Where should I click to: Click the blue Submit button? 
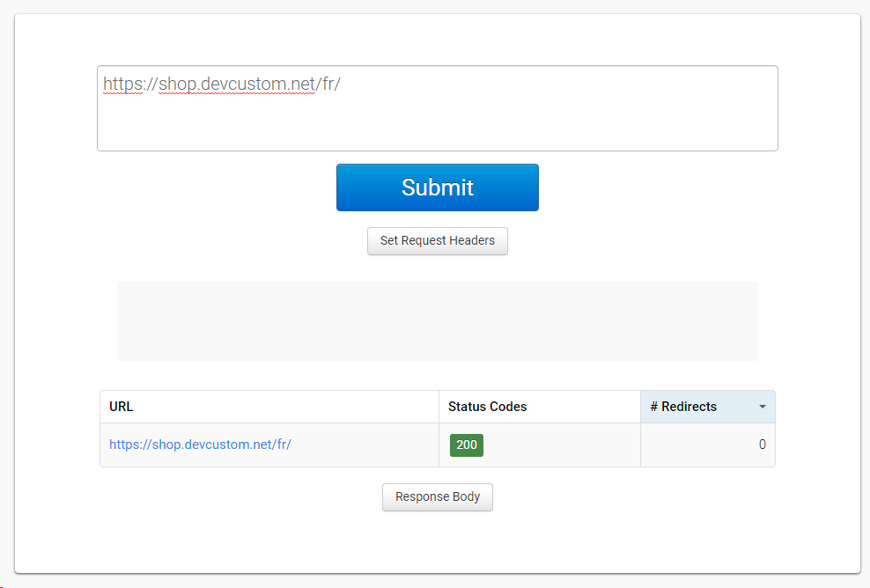point(438,187)
